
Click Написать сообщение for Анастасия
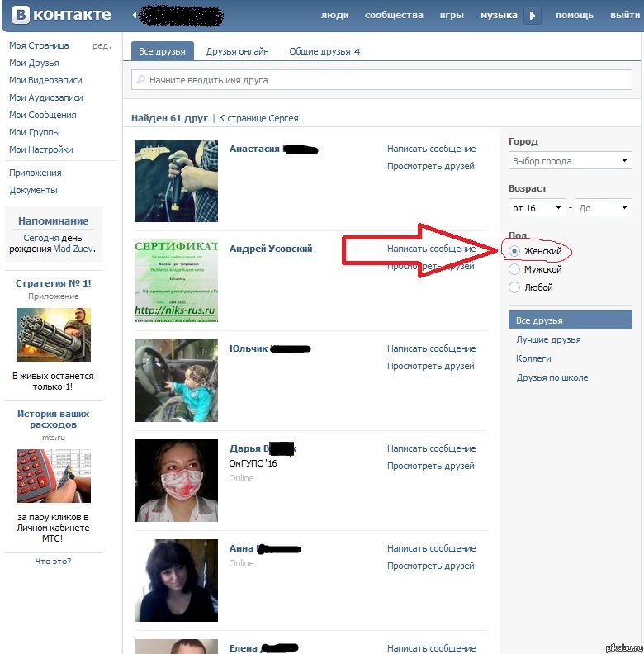click(x=431, y=149)
